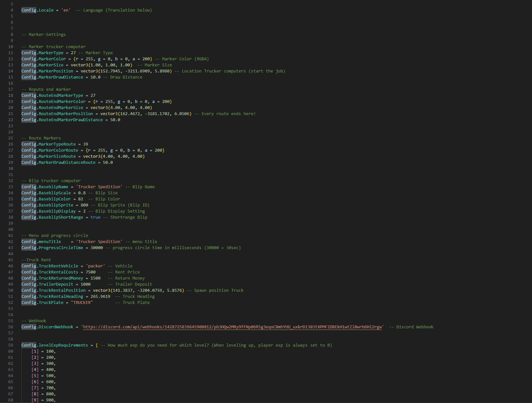This screenshot has width=532, height=403.
Task: Click the TruckRentalHeading value 265.9619
Action: click(x=100, y=297)
